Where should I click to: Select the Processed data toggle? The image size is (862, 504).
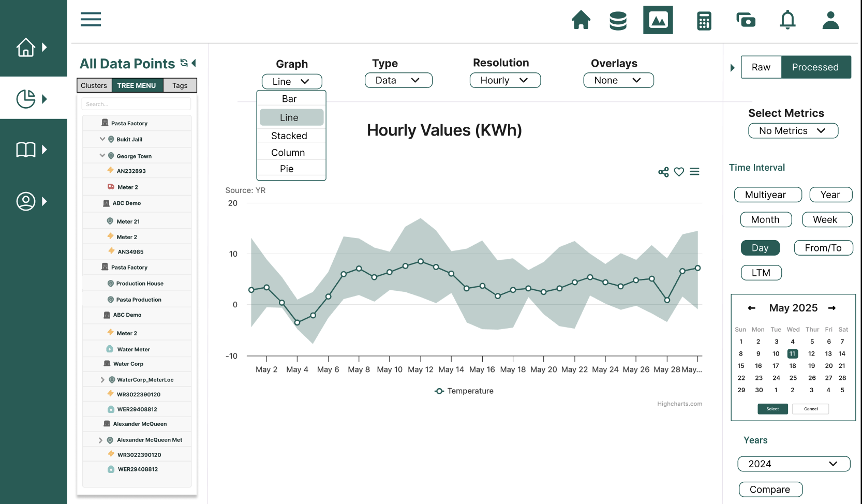coord(815,67)
